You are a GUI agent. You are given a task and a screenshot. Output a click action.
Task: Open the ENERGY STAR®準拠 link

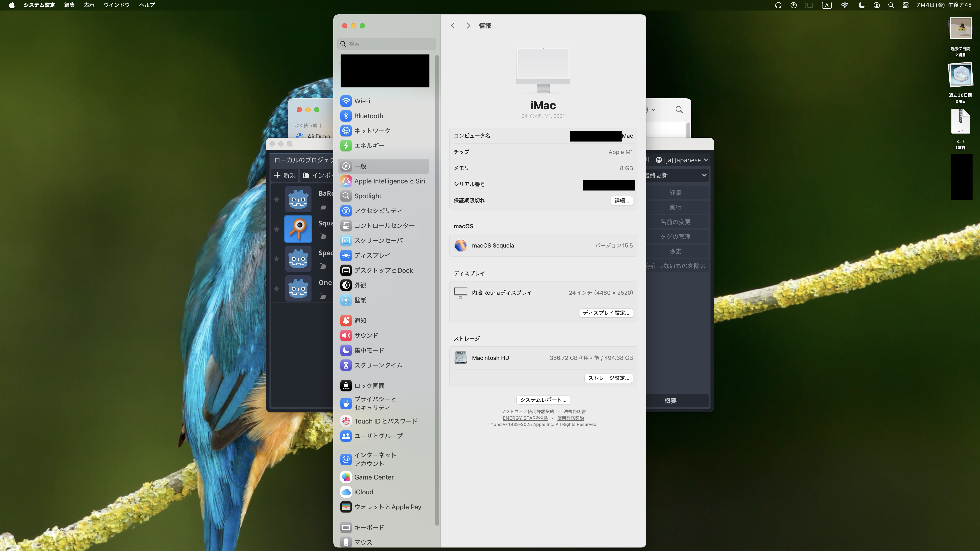pos(525,418)
